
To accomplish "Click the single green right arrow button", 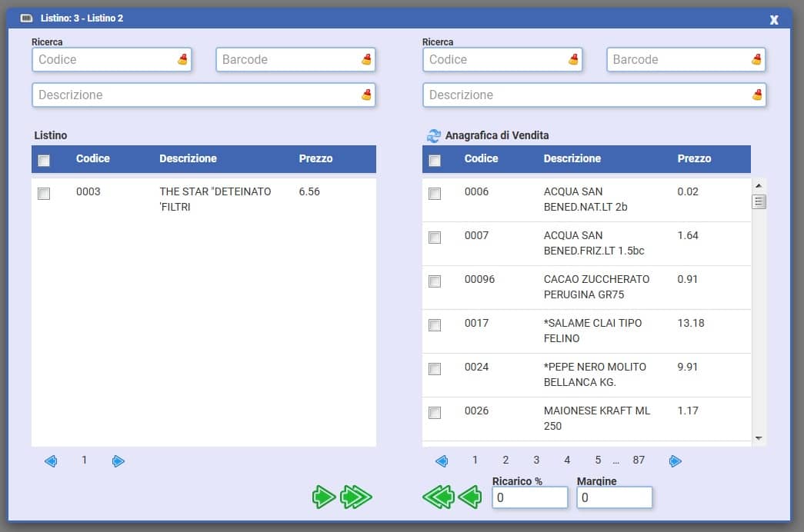I will [323, 497].
